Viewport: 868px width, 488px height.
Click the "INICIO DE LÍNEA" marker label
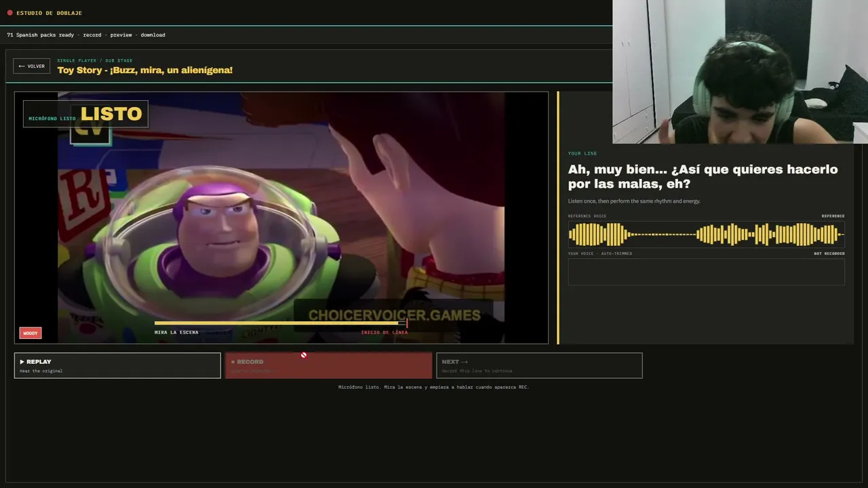coord(384,332)
